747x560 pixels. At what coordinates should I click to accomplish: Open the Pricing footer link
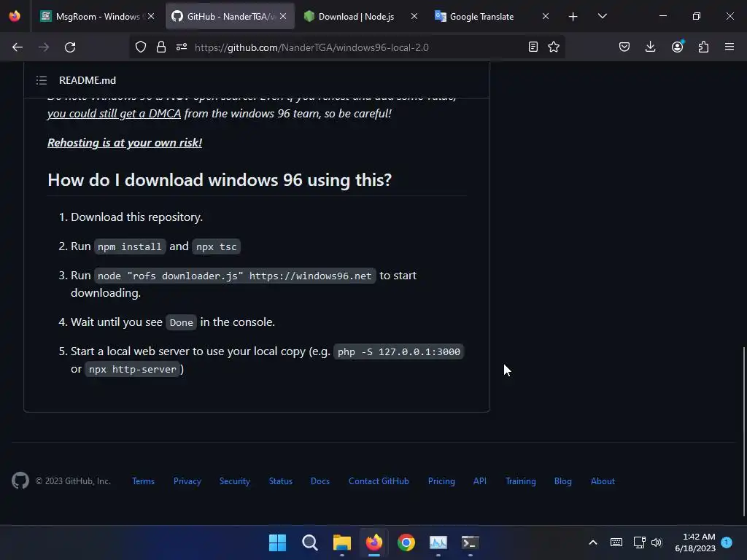pyautogui.click(x=441, y=481)
